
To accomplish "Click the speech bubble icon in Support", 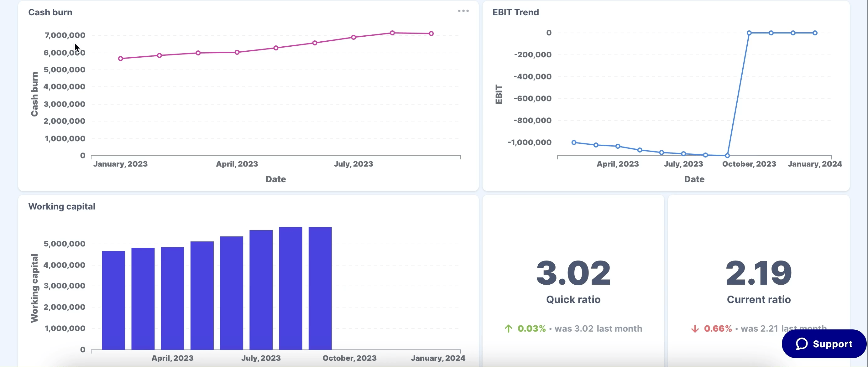I will pyautogui.click(x=802, y=344).
